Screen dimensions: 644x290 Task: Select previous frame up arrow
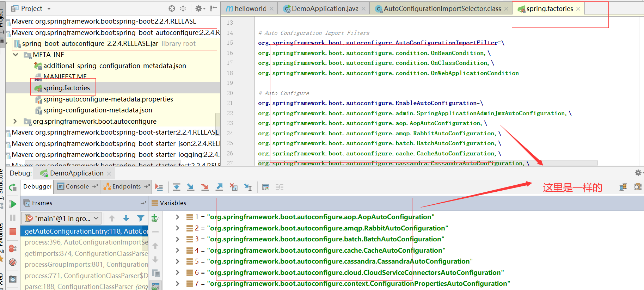(x=112, y=218)
